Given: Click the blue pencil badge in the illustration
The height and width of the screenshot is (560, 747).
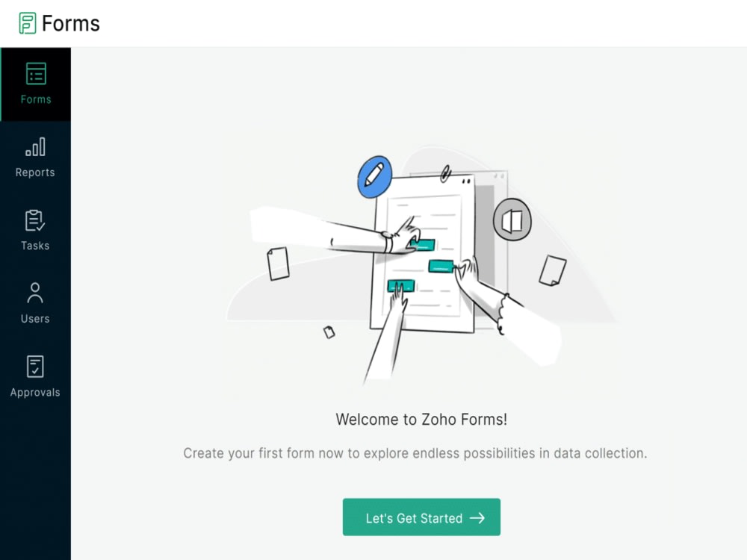Looking at the screenshot, I should click(373, 177).
